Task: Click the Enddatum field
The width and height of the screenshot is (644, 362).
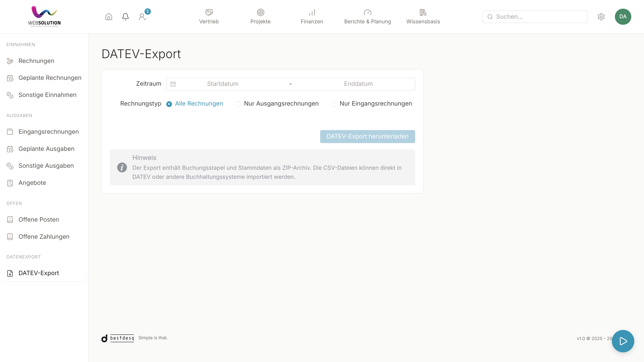Action: pos(358,84)
